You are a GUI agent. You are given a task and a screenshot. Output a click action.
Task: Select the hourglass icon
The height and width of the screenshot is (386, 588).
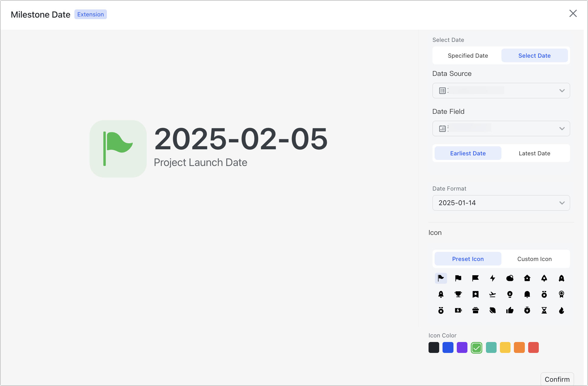pyautogui.click(x=545, y=310)
